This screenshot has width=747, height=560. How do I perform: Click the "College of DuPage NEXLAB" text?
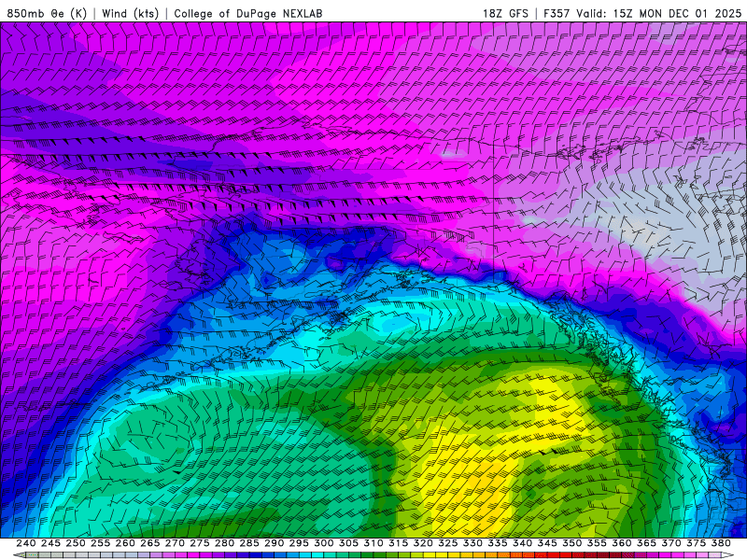pyautogui.click(x=248, y=13)
